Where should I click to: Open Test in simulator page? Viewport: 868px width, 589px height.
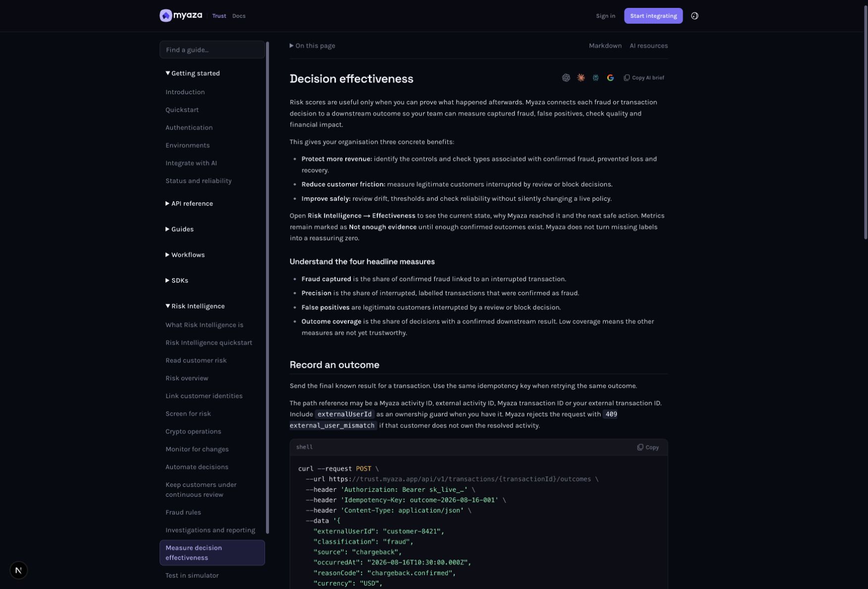[x=192, y=576]
